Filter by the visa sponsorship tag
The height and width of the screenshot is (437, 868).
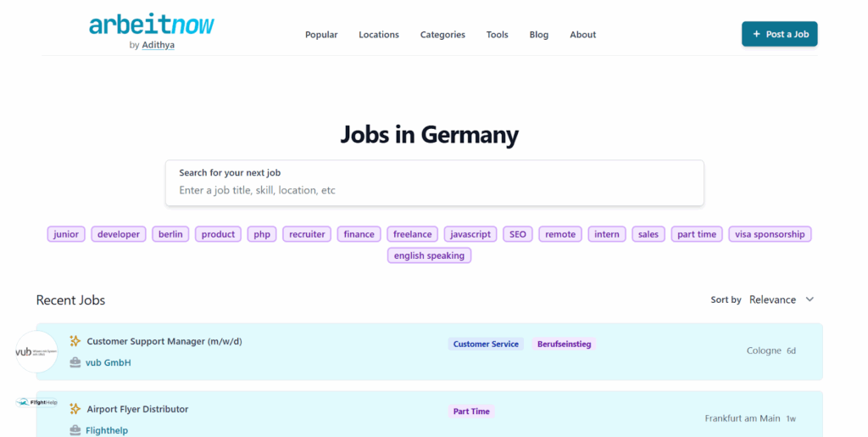pyautogui.click(x=770, y=234)
